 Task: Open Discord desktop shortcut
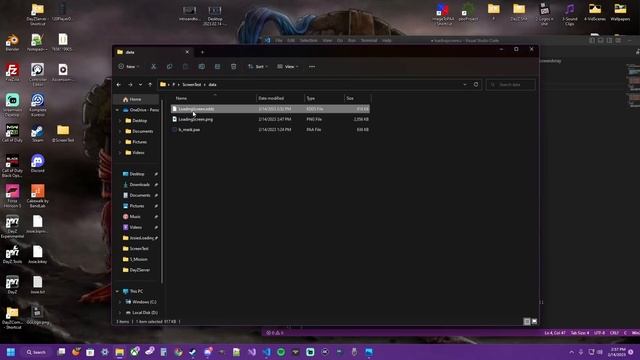[x=38, y=163]
